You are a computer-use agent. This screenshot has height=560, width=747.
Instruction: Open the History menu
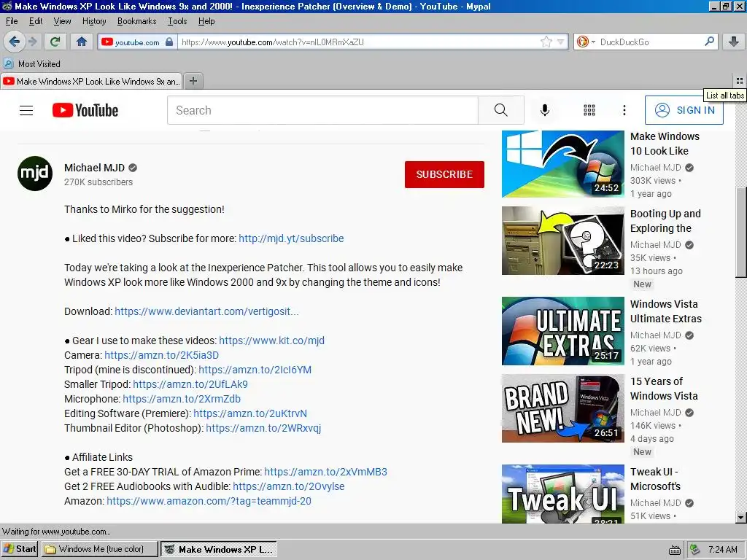94,21
